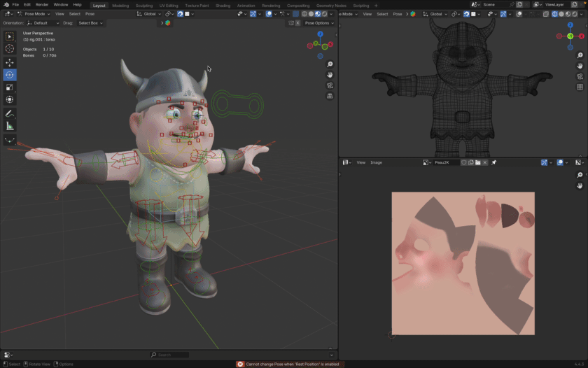Screen dimensions: 588x368
Task: Click the zoom magnifier in main viewport
Action: [330, 64]
